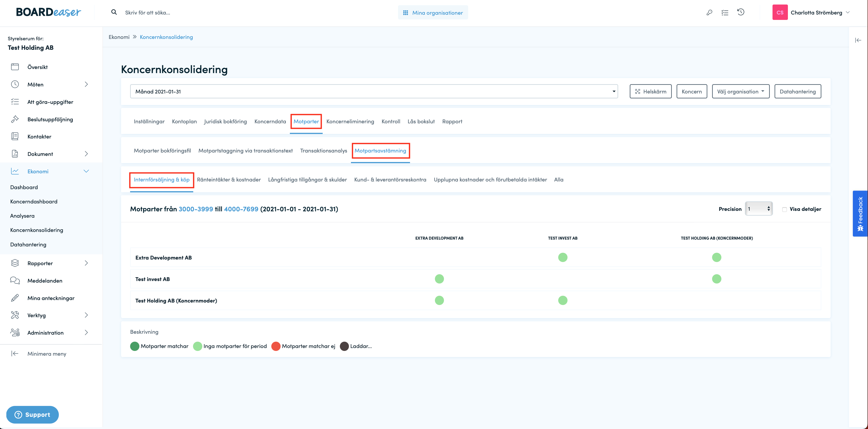The height and width of the screenshot is (429, 868).
Task: Click the Rapporter layers icon
Action: pyautogui.click(x=15, y=263)
